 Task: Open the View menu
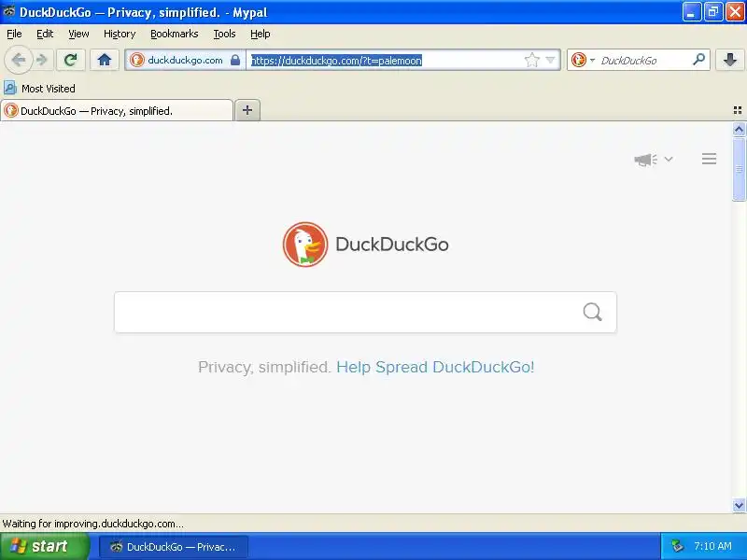(x=78, y=34)
